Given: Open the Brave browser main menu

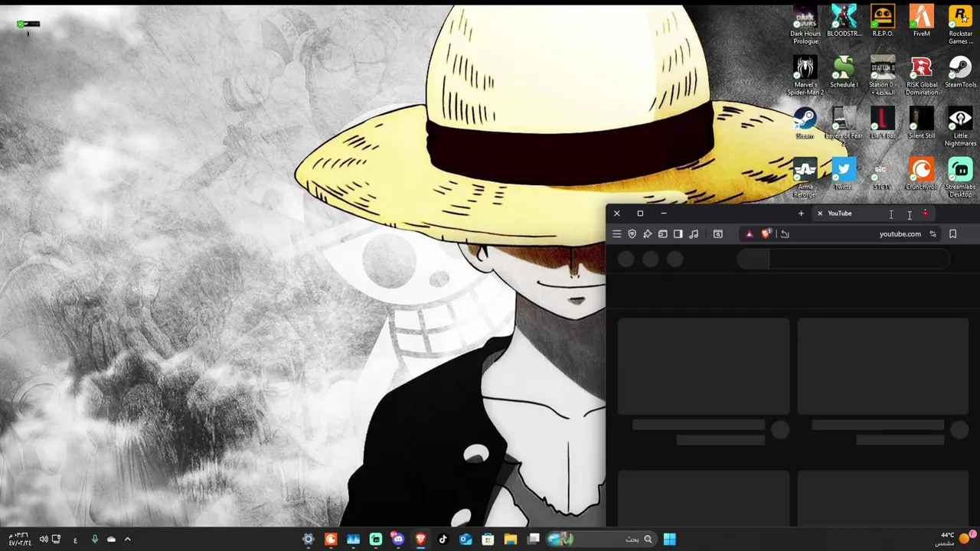Looking at the screenshot, I should coord(616,234).
